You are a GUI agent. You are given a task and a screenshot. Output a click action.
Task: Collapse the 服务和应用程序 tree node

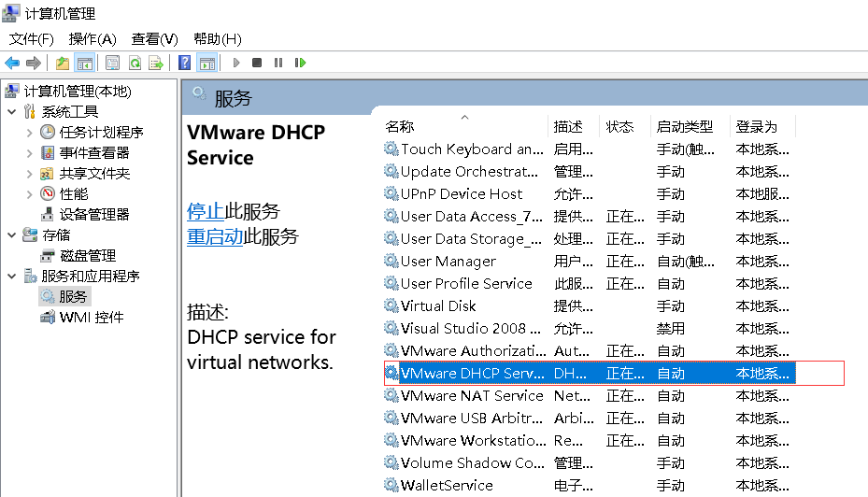pyautogui.click(x=11, y=277)
